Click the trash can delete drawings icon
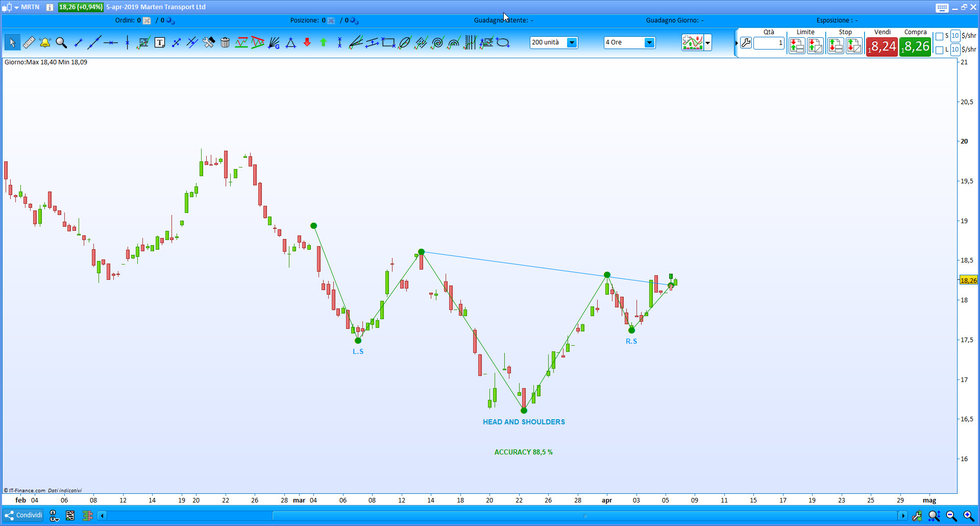 (225, 42)
